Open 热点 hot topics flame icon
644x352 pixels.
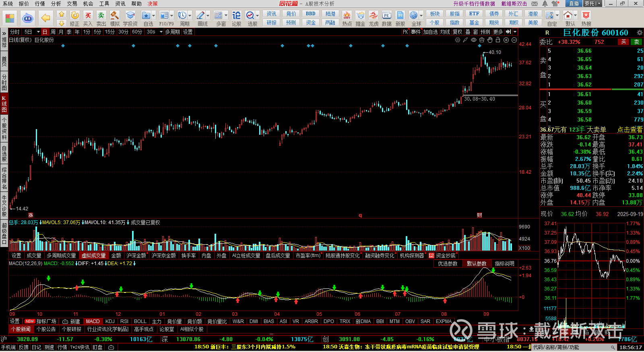(347, 19)
